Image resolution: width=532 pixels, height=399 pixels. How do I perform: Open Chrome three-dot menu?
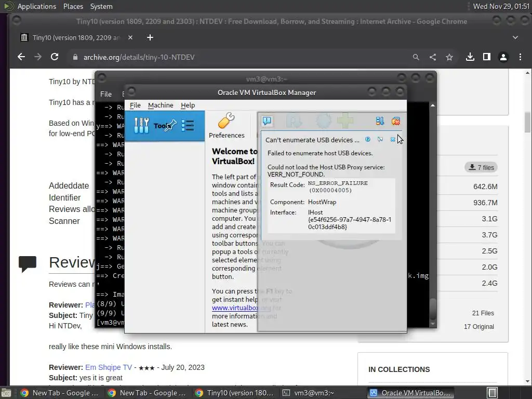[520, 57]
